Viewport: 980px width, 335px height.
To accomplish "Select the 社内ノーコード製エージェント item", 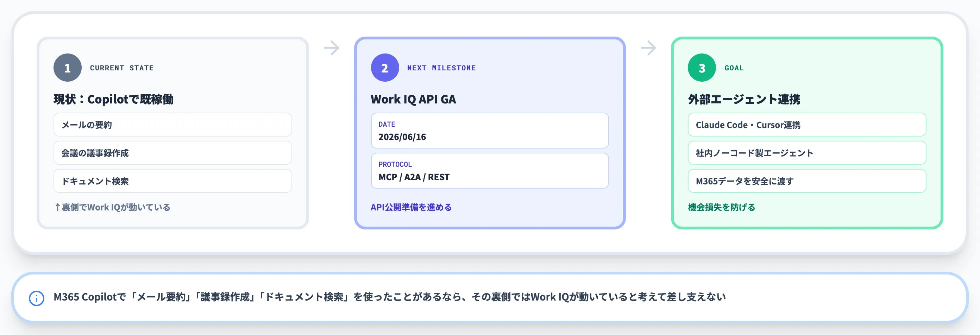I will (806, 153).
